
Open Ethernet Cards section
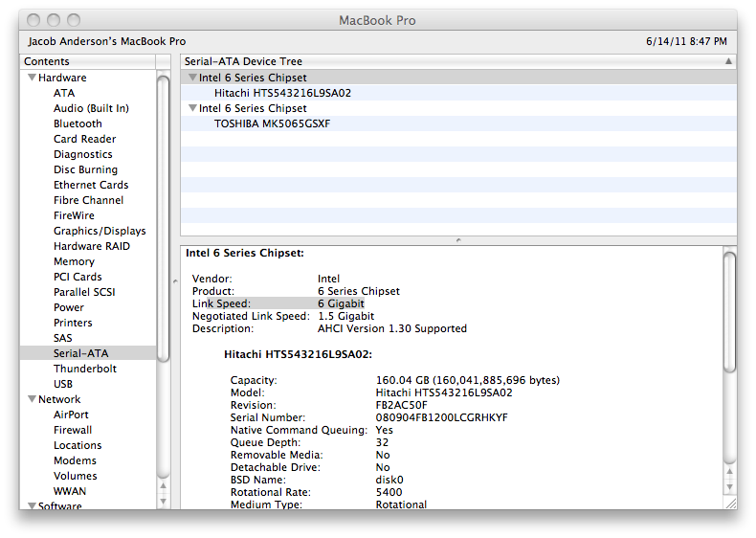click(x=91, y=185)
